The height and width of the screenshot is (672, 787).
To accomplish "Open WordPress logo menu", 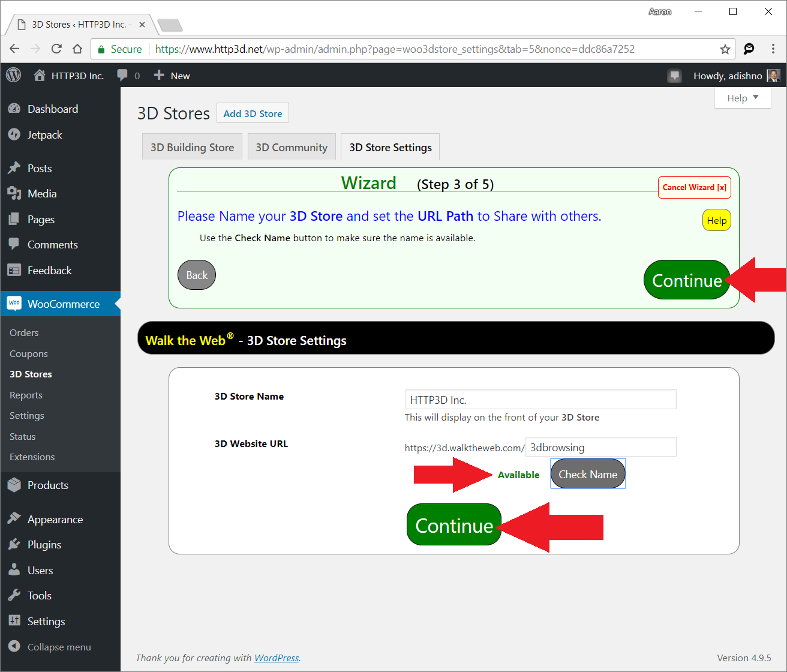I will 13,76.
